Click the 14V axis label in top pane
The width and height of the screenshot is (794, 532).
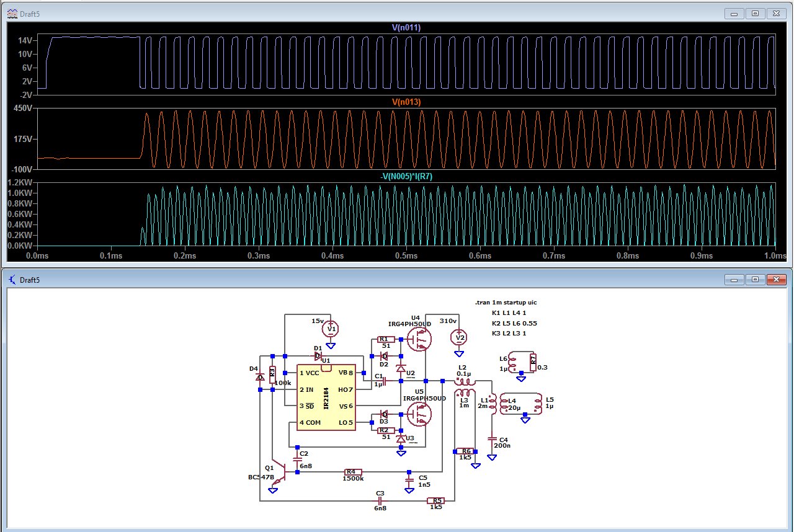tap(25, 40)
